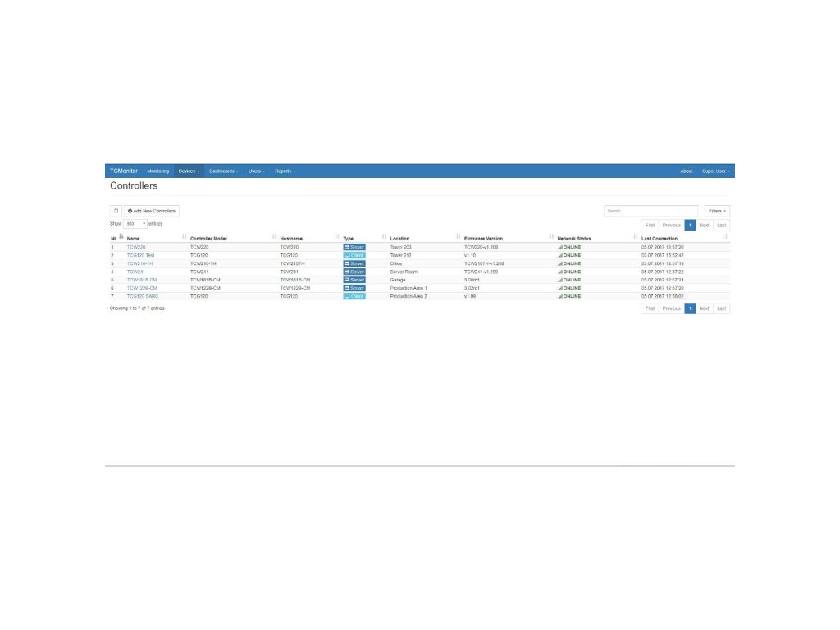Click the Server type badge for TCW220
Image resolution: width=840 pixels, height=630 pixels.
(354, 247)
